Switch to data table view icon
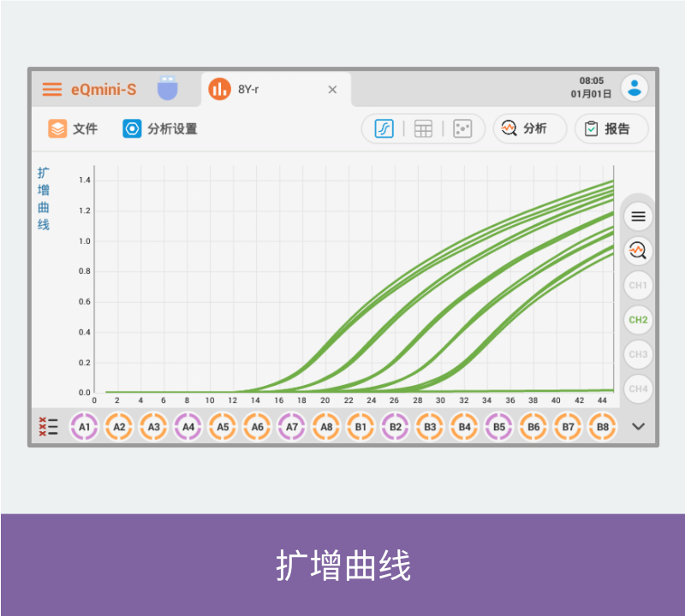685x616 pixels. click(423, 129)
